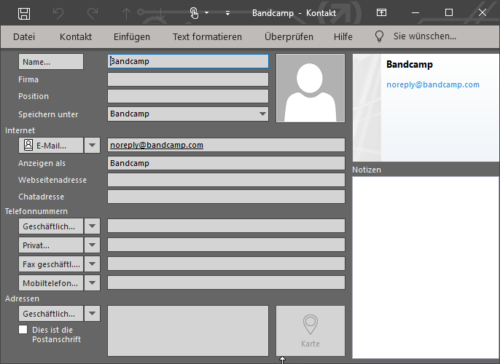Click the Geschäftlich... phone button
The height and width of the screenshot is (364, 500).
[51, 226]
